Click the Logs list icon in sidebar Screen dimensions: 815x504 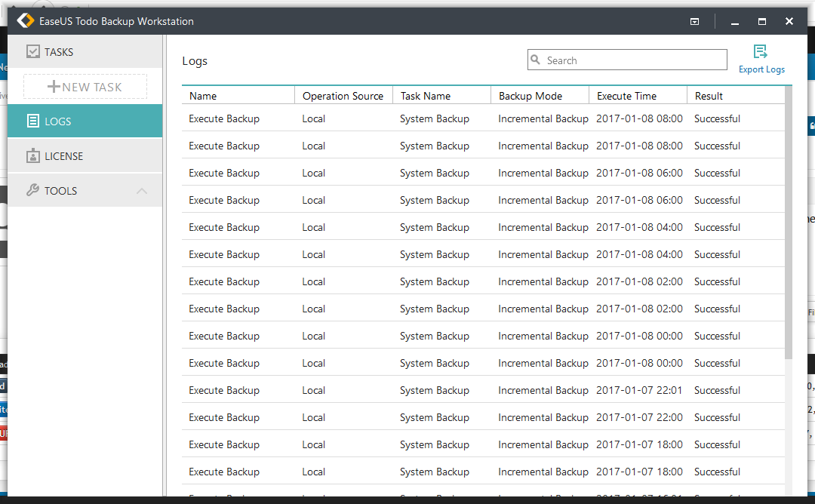[x=32, y=121]
